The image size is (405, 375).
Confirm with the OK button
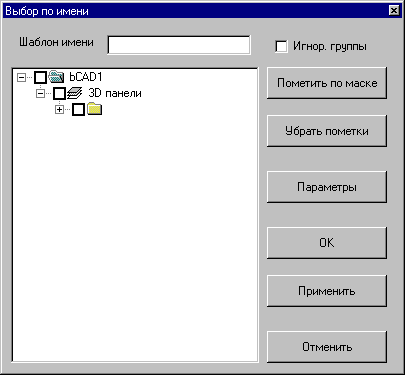327,243
